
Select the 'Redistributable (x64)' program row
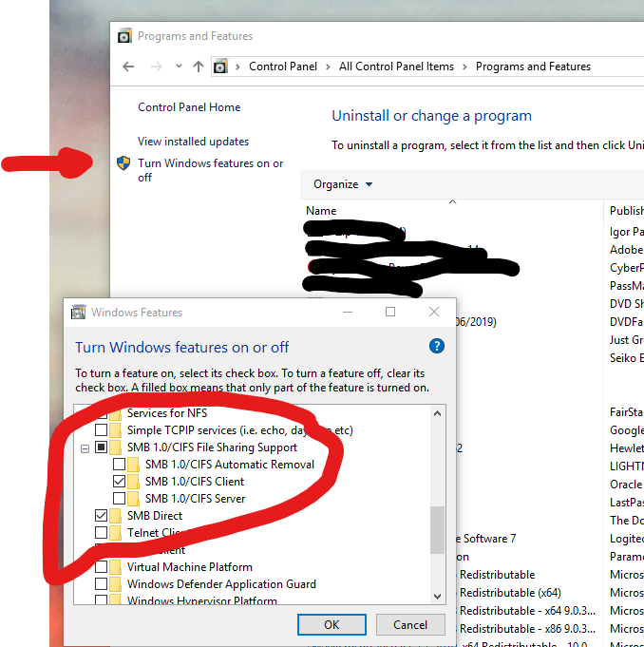click(x=510, y=593)
